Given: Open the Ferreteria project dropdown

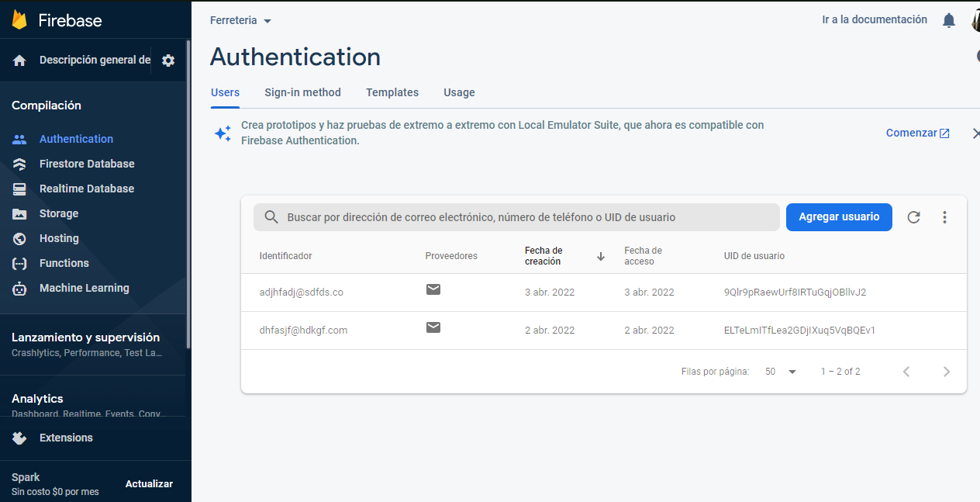Looking at the screenshot, I should (240, 20).
